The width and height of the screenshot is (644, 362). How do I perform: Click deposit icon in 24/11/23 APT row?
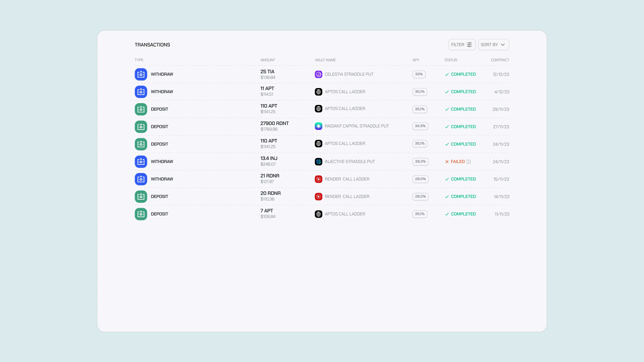[141, 144]
